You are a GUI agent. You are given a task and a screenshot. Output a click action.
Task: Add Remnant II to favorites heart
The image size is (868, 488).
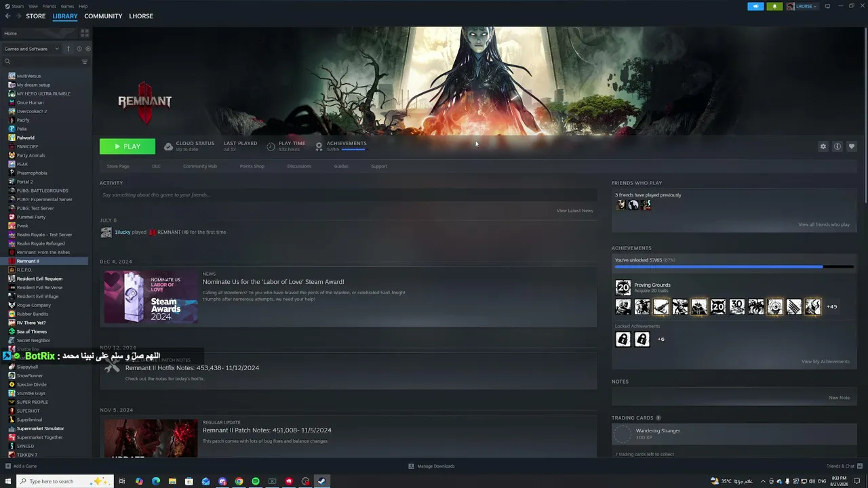(852, 146)
